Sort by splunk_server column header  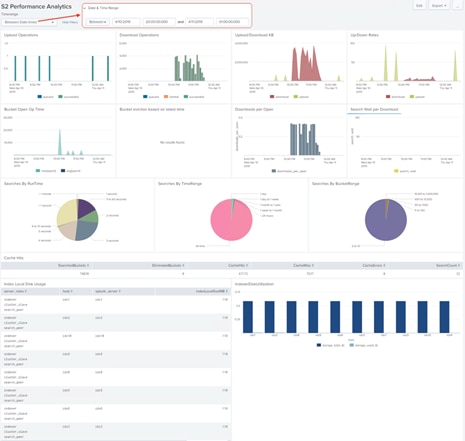point(108,291)
